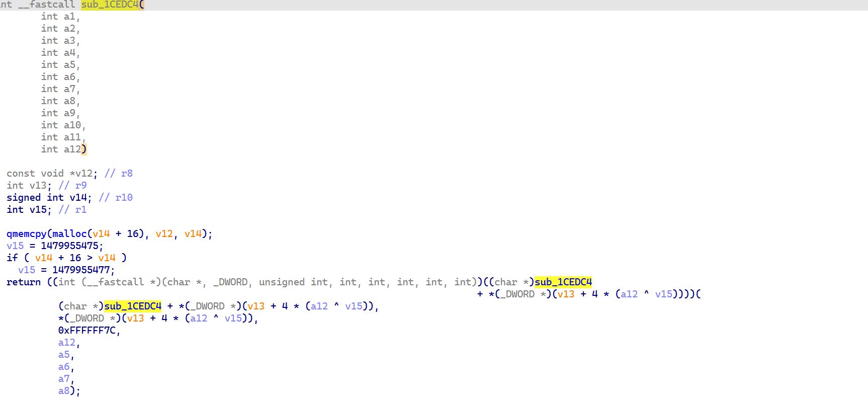Select parameter a12 in the signature declaration
The image size is (868, 397).
click(72, 149)
